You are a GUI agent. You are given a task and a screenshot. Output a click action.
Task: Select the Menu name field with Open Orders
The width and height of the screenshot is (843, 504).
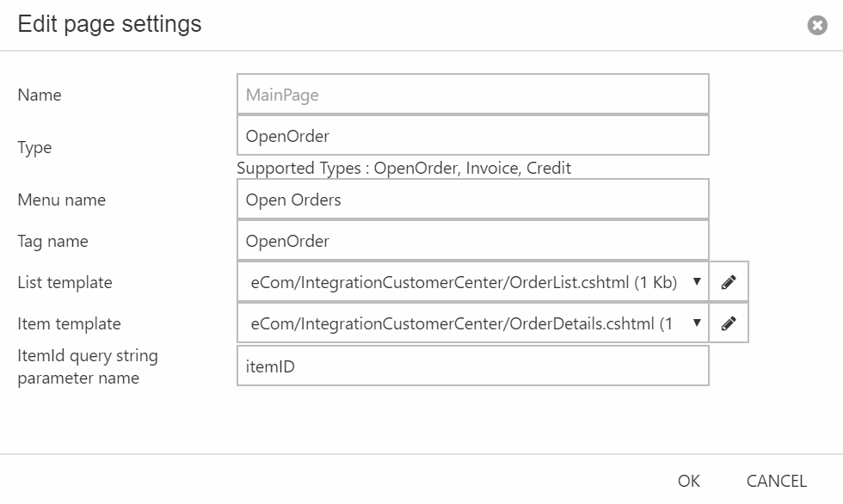472,200
